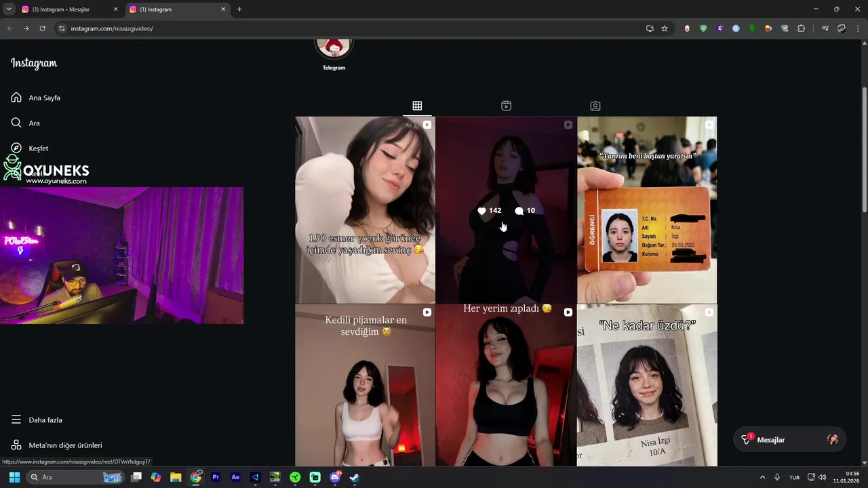
Task: Open the 'Ne kadar üzdü?' post
Action: 647,386
